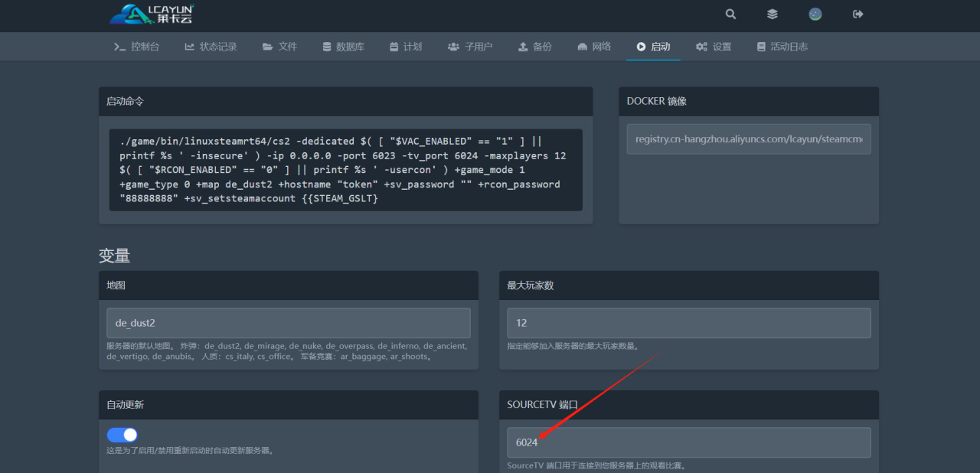Click the 变量 section heading
Image resolution: width=980 pixels, height=473 pixels.
[x=114, y=256]
